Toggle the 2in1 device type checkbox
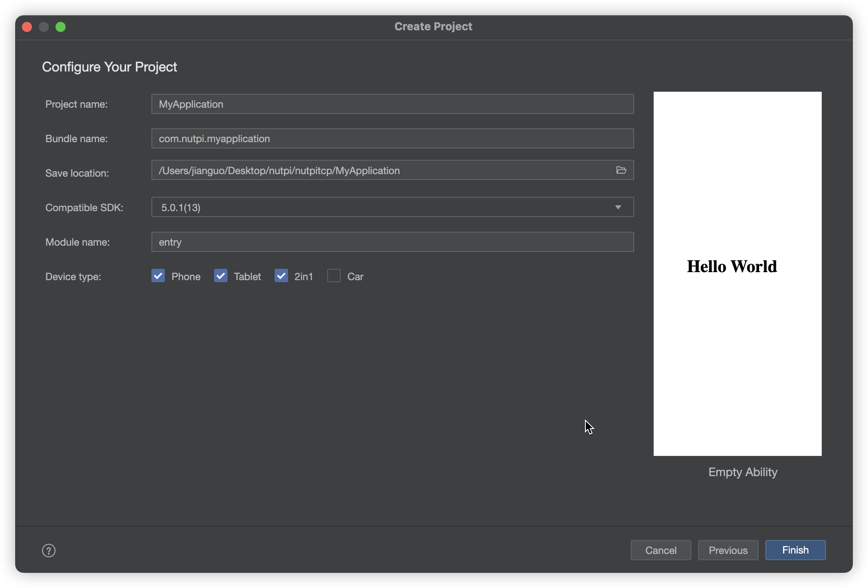Viewport: 868px width, 588px height. (281, 275)
